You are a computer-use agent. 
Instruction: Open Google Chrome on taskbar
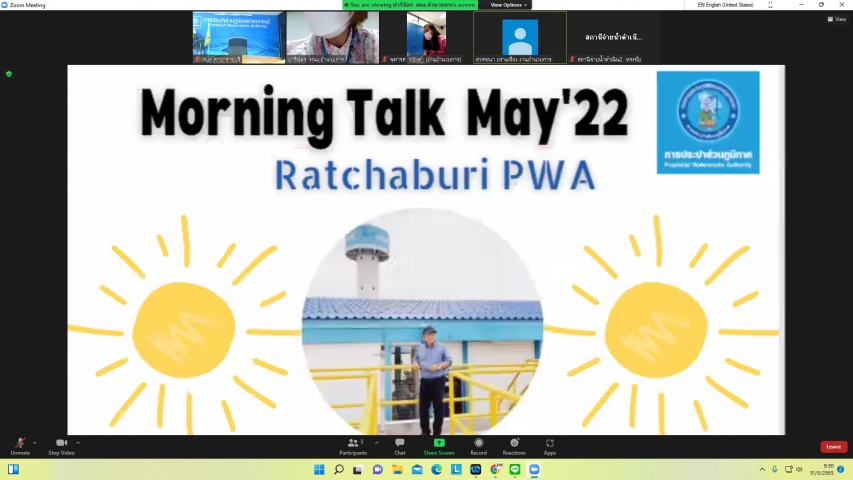[495, 469]
